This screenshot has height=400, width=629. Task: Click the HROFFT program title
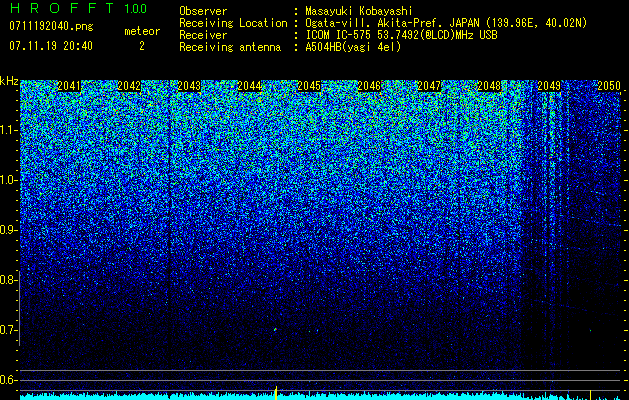point(62,8)
